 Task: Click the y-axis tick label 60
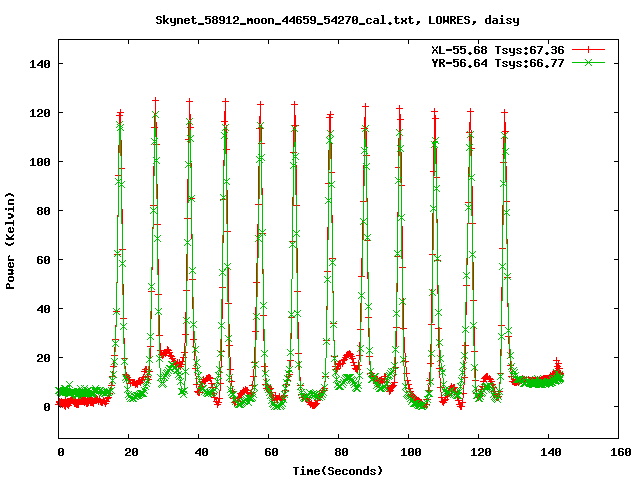click(x=43, y=260)
